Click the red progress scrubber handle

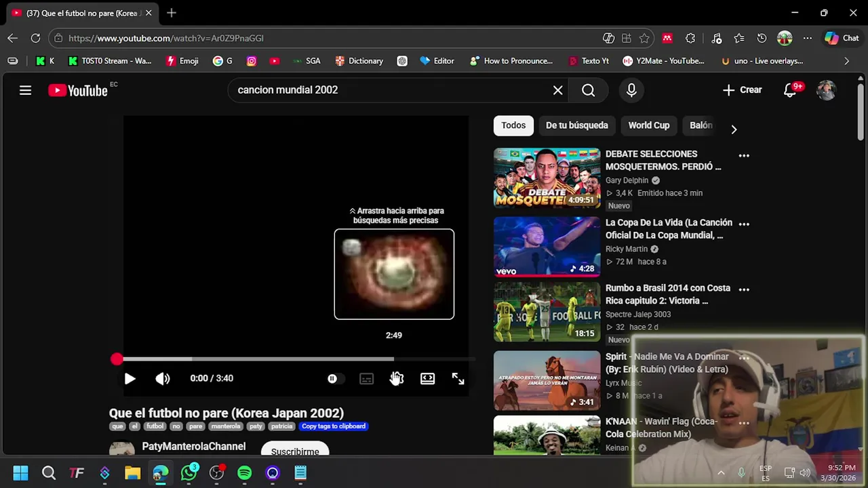[117, 359]
